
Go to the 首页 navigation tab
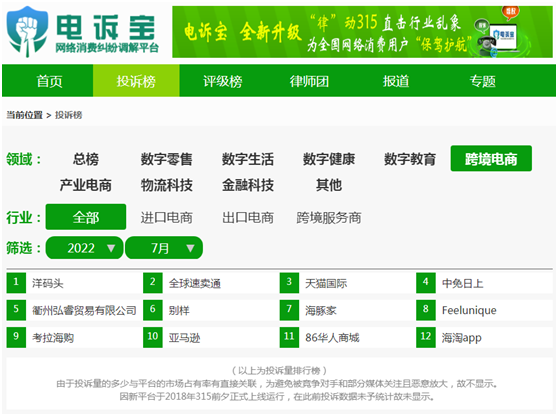pos(48,81)
